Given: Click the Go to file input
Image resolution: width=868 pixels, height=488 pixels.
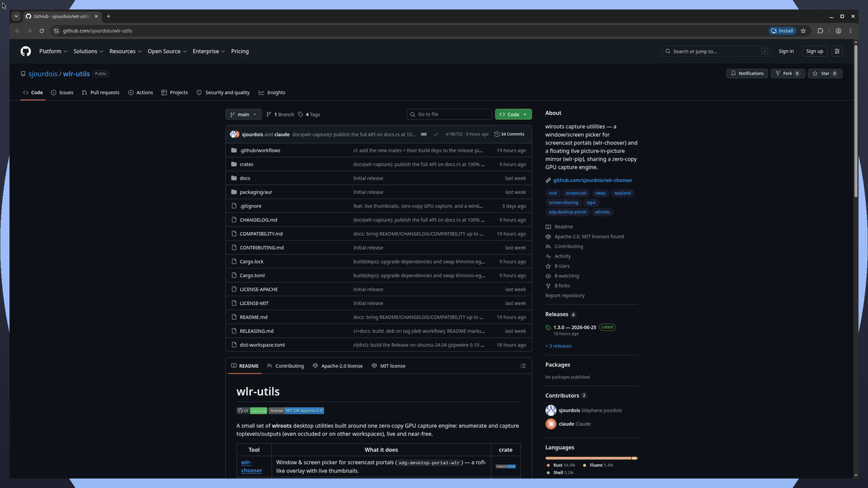Looking at the screenshot, I should tap(450, 115).
